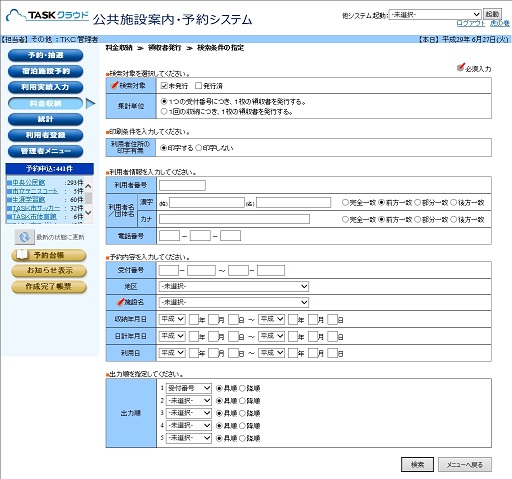The height and width of the screenshot is (479, 512).
Task: Select 印字しない radio option
Action: click(198, 148)
